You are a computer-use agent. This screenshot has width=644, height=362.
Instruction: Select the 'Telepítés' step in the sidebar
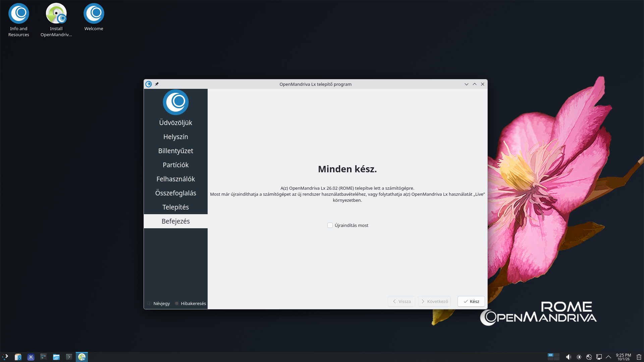click(176, 207)
